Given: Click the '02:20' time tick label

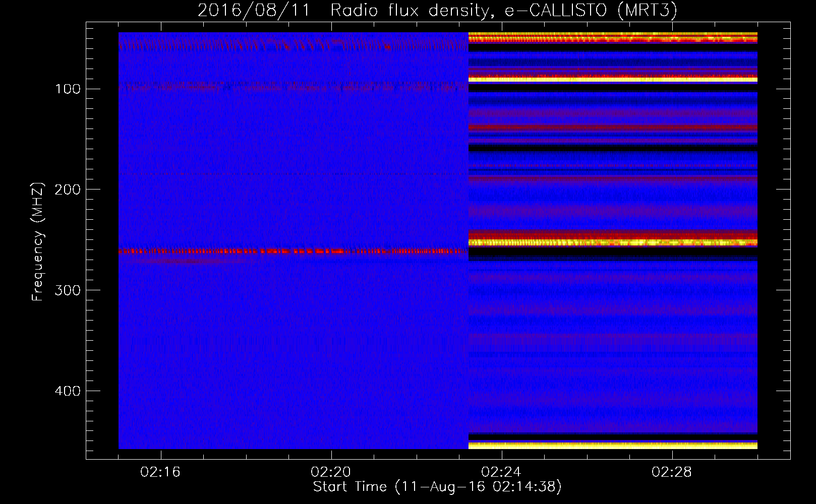Looking at the screenshot, I should coord(331,472).
